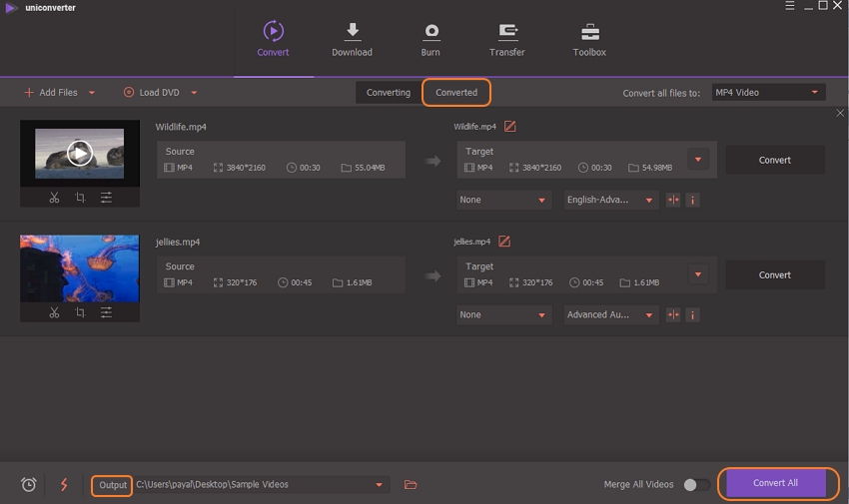The image size is (849, 504).
Task: Open the Toolbox section
Action: 589,40
